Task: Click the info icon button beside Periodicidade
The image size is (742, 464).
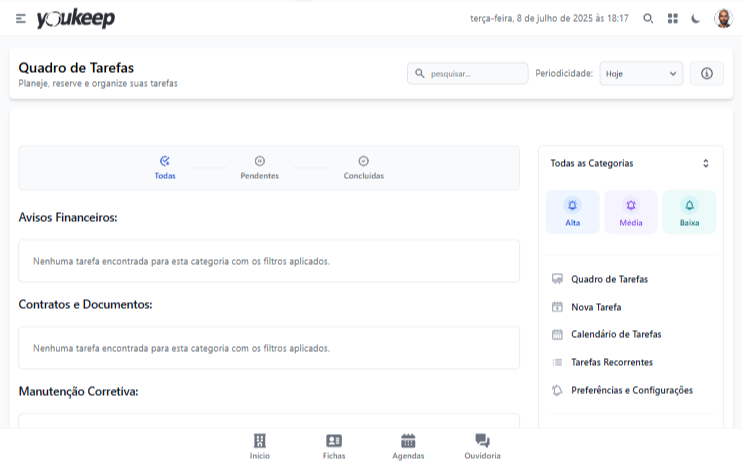Action: click(707, 73)
